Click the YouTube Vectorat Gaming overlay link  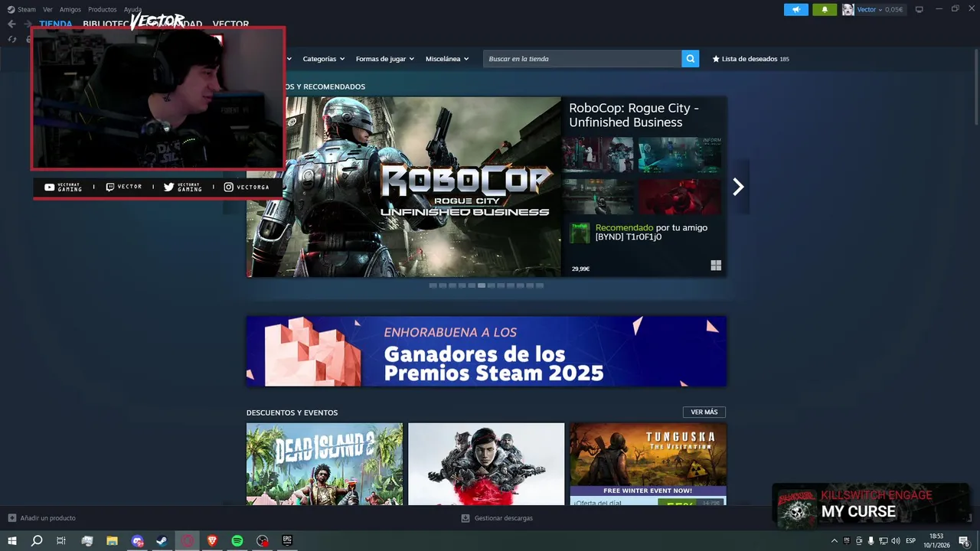coord(64,187)
